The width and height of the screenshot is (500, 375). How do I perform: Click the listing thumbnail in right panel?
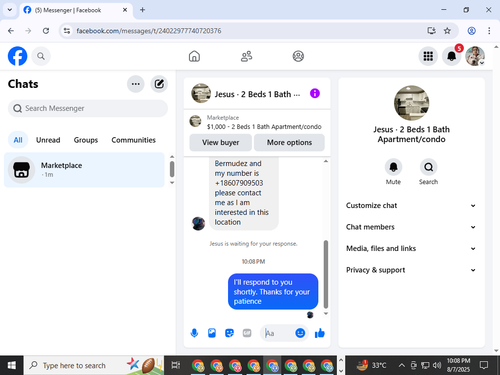411,103
